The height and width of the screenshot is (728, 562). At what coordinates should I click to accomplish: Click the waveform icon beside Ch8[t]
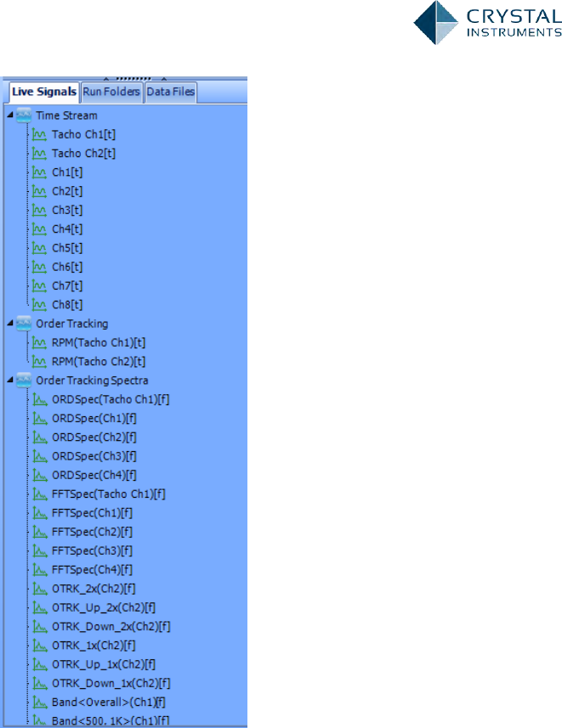(x=39, y=305)
